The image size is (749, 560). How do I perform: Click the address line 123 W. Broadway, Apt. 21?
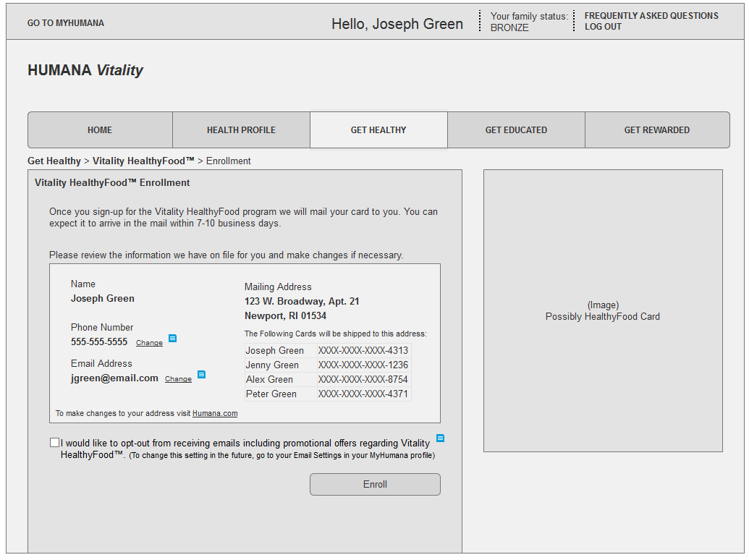[302, 301]
